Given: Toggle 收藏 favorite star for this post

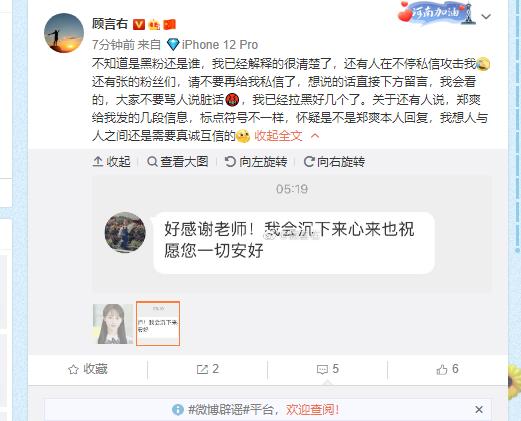Looking at the screenshot, I should (x=88, y=369).
